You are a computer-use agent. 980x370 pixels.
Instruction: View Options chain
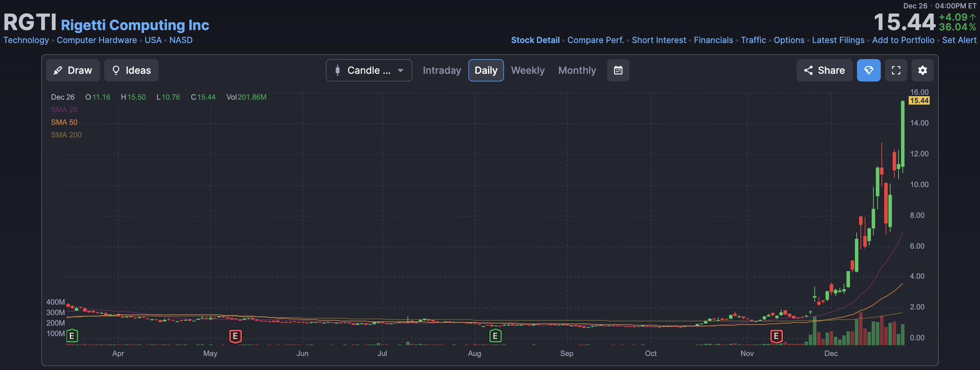789,40
